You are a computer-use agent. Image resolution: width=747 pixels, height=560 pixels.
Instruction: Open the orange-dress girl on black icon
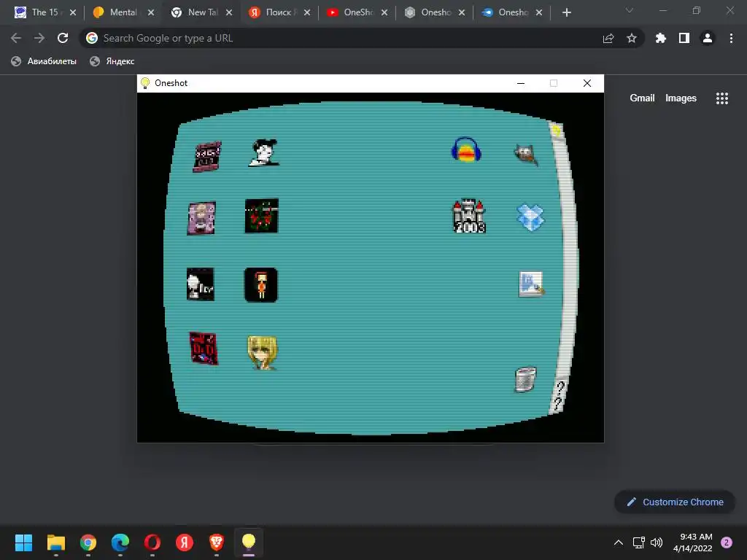click(x=260, y=285)
